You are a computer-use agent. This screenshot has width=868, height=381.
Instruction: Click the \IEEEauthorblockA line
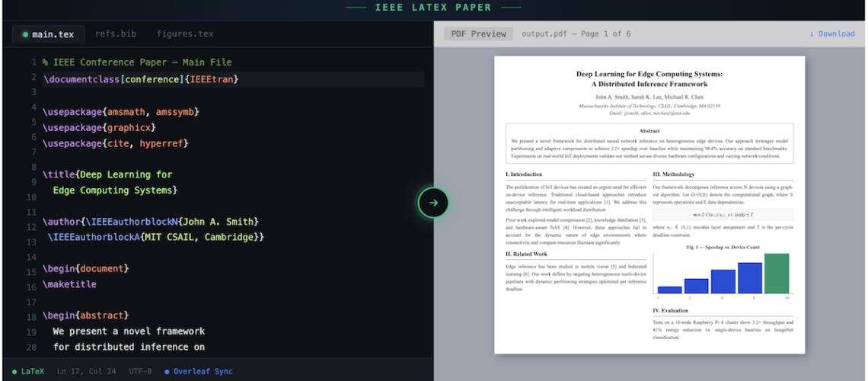tap(156, 237)
